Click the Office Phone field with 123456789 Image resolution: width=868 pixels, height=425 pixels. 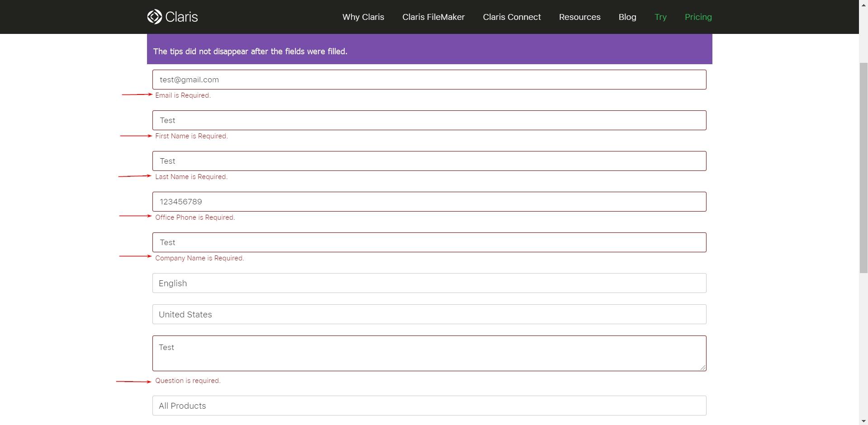click(429, 202)
